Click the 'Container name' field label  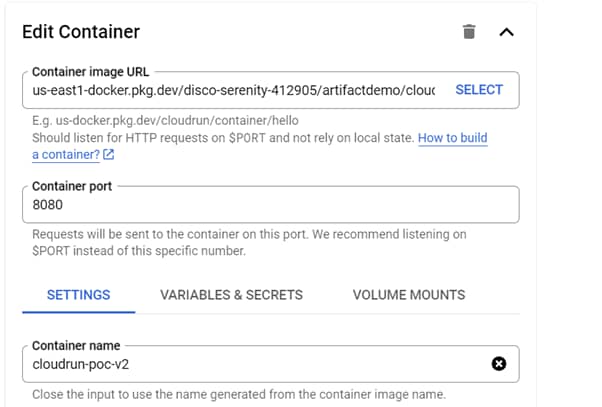(76, 346)
